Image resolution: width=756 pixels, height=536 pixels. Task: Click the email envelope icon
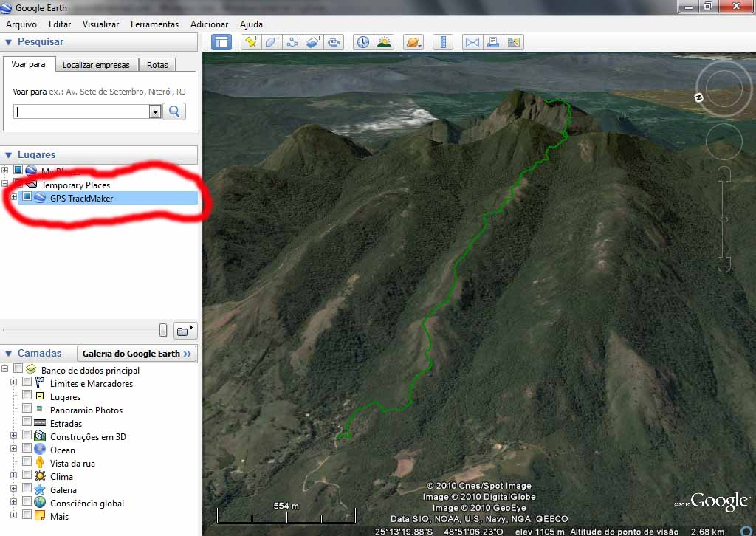pos(472,42)
